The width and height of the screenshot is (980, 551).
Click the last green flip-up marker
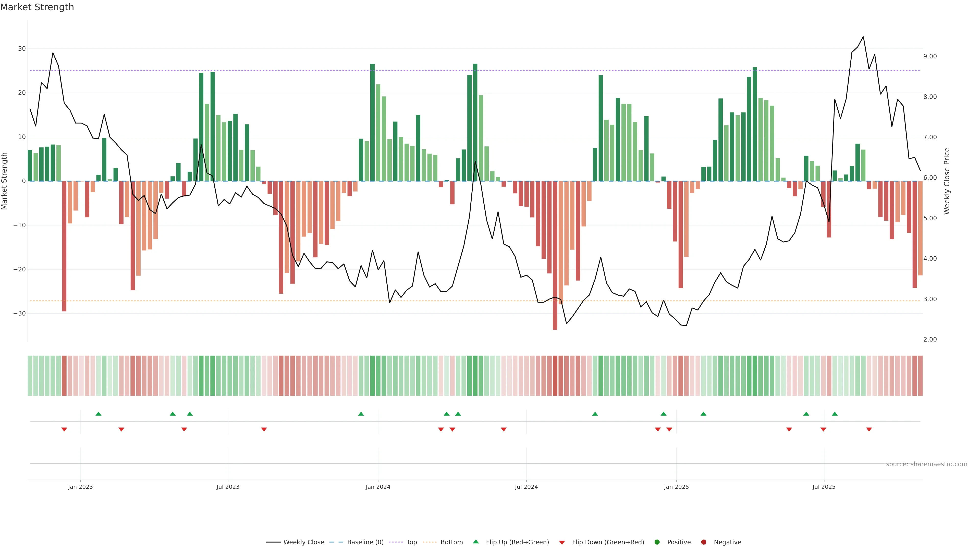pyautogui.click(x=835, y=414)
